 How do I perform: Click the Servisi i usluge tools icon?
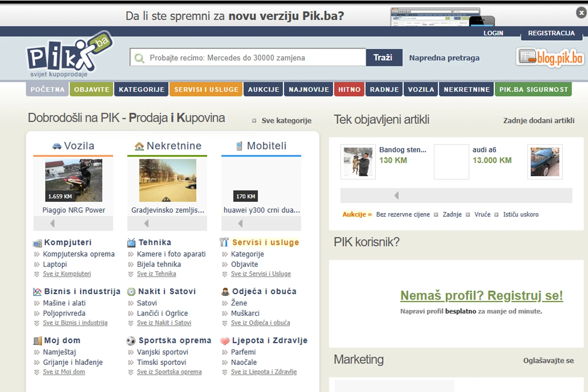click(224, 242)
